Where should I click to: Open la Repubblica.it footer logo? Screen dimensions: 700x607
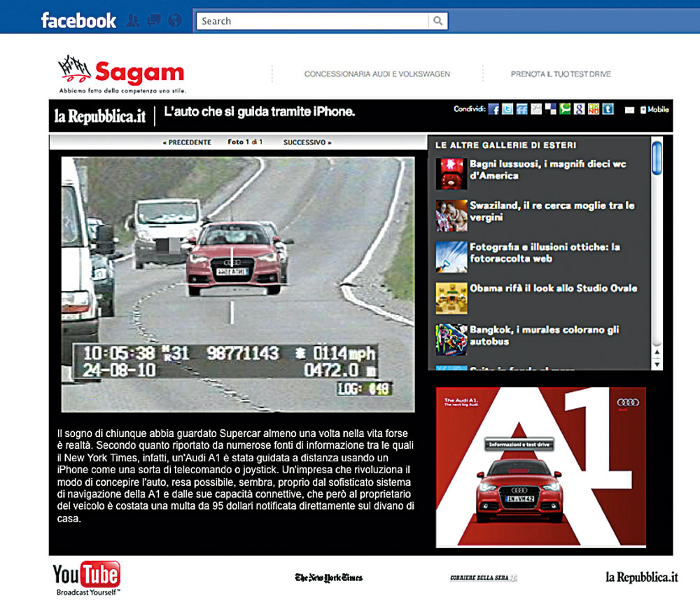(x=641, y=577)
